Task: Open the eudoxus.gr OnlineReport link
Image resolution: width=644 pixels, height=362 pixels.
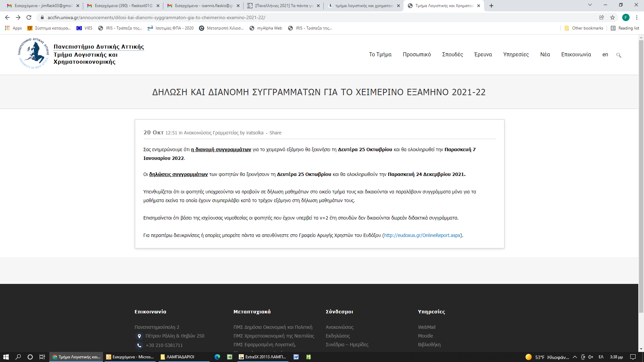Action: click(x=422, y=235)
